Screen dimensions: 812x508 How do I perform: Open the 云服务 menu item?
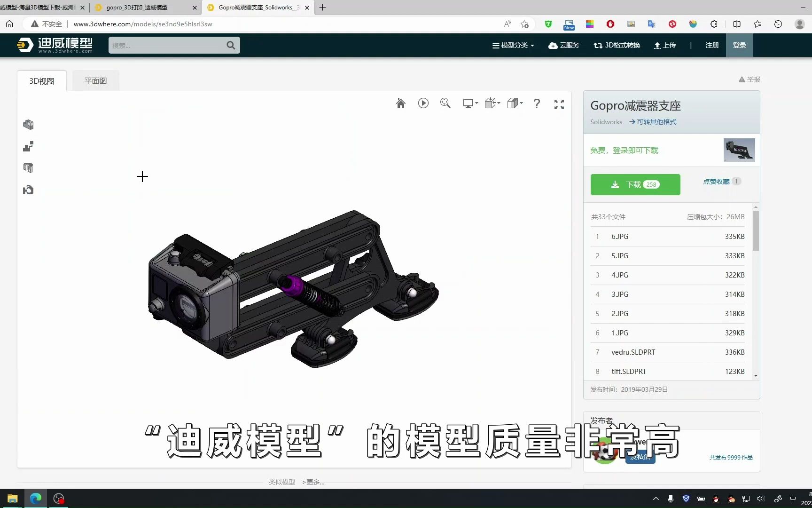[563, 45]
